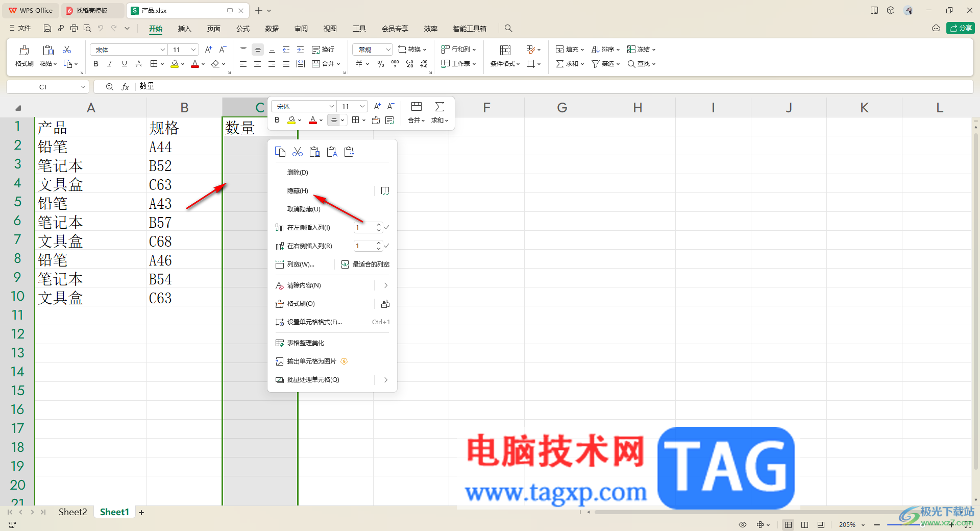Viewport: 980px width, 531px height.
Task: Expand the 批量处理单元格 submenu arrow
Action: coord(386,379)
